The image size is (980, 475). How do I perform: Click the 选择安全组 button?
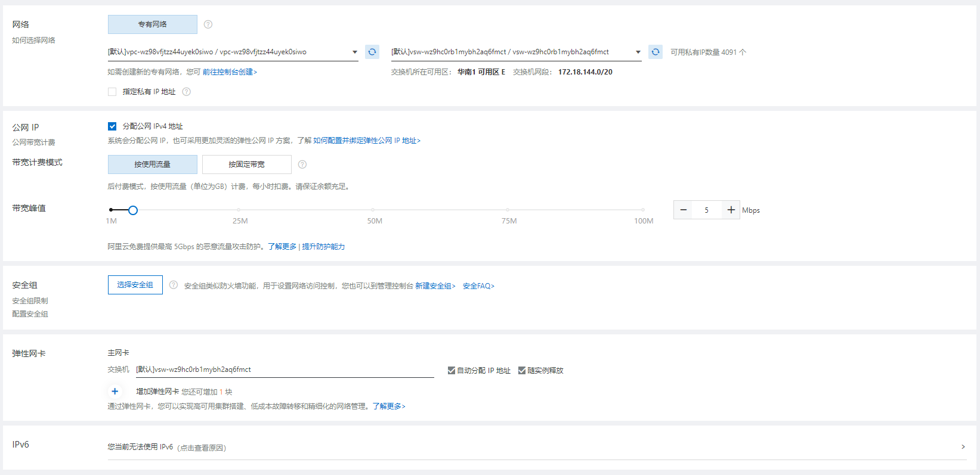(x=135, y=285)
